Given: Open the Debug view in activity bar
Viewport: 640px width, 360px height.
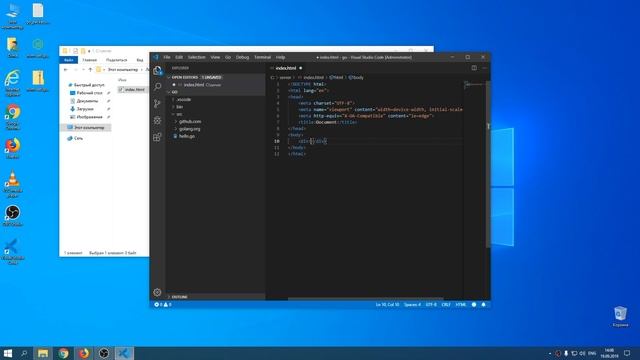Looking at the screenshot, I should click(158, 120).
